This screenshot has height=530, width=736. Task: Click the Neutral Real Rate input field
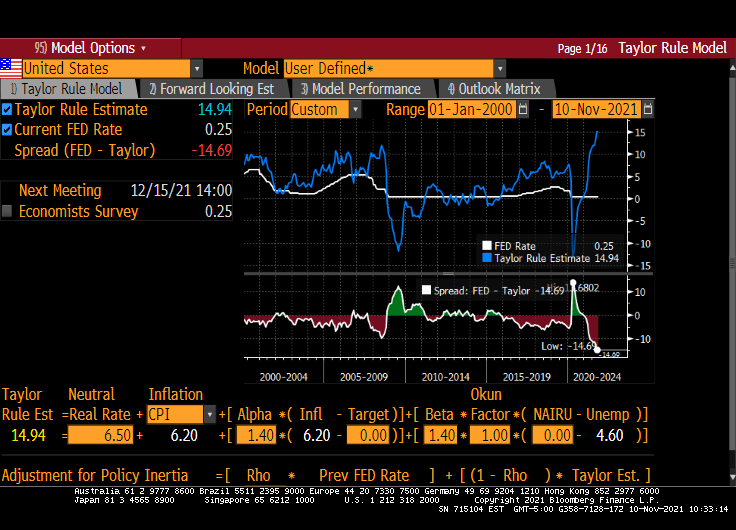tap(100, 435)
